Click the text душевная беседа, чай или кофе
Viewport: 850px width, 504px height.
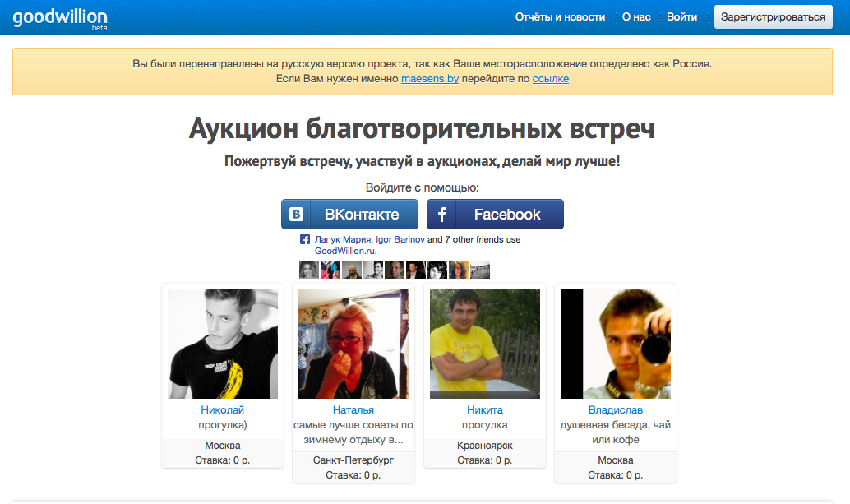[615, 432]
